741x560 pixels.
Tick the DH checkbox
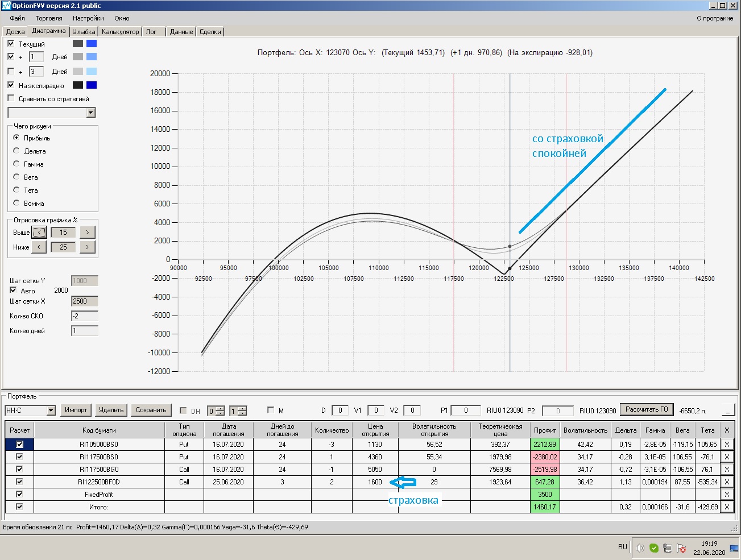coord(183,410)
